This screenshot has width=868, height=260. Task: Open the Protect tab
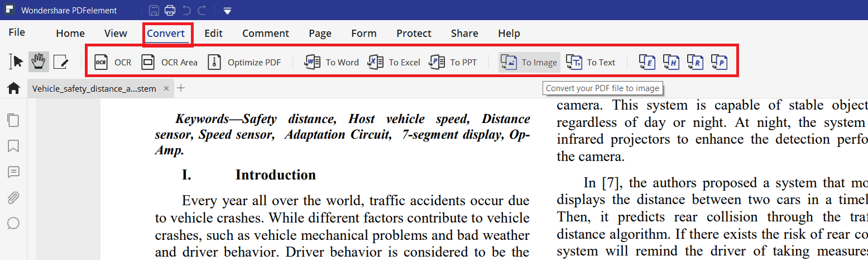414,34
